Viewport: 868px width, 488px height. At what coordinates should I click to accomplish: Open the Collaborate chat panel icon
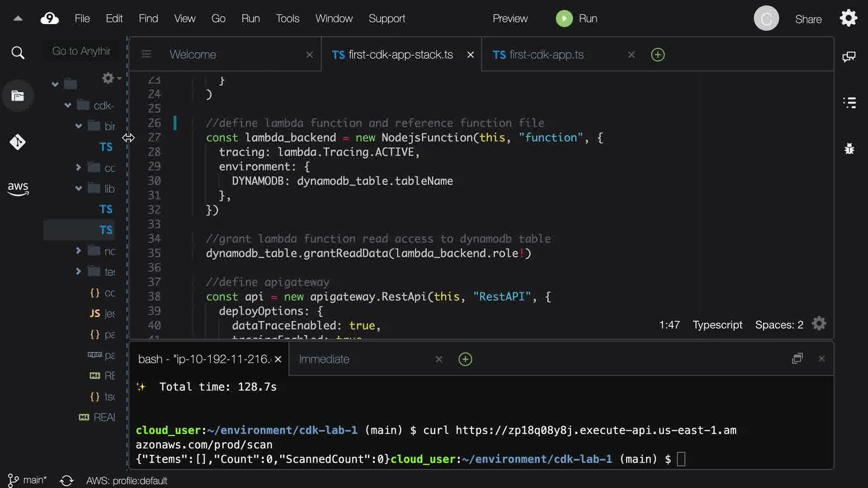pyautogui.click(x=849, y=56)
